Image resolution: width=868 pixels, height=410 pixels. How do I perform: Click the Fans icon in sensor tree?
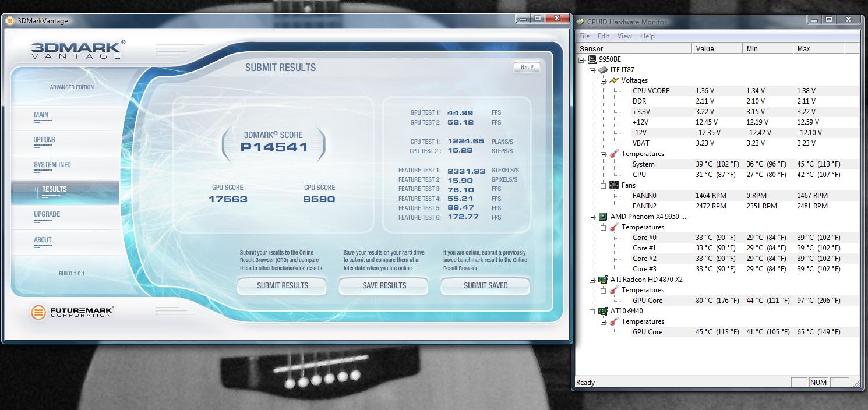(613, 185)
